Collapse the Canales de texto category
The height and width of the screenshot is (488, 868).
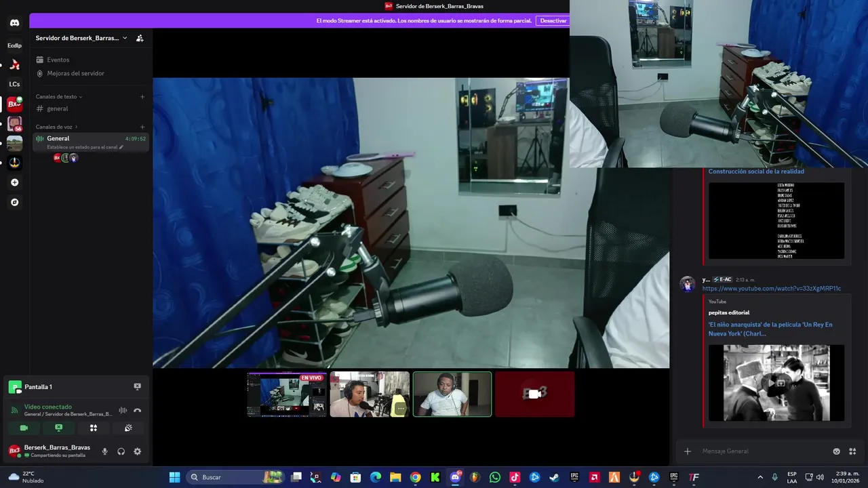59,97
